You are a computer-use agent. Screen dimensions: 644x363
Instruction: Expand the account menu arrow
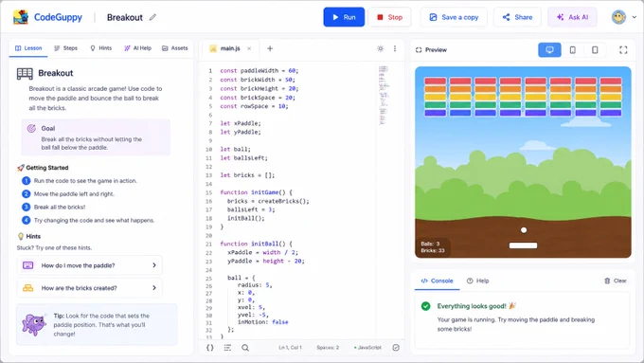click(635, 17)
